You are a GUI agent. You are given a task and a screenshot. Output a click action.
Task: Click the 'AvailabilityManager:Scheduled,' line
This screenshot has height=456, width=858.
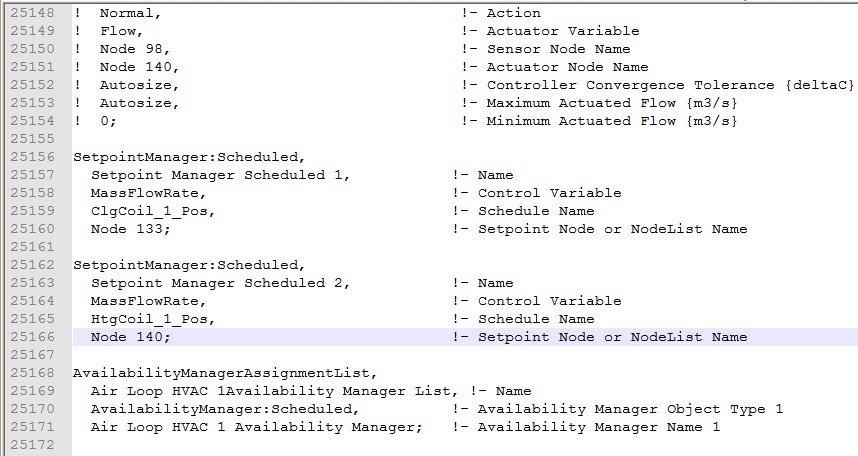(225, 409)
